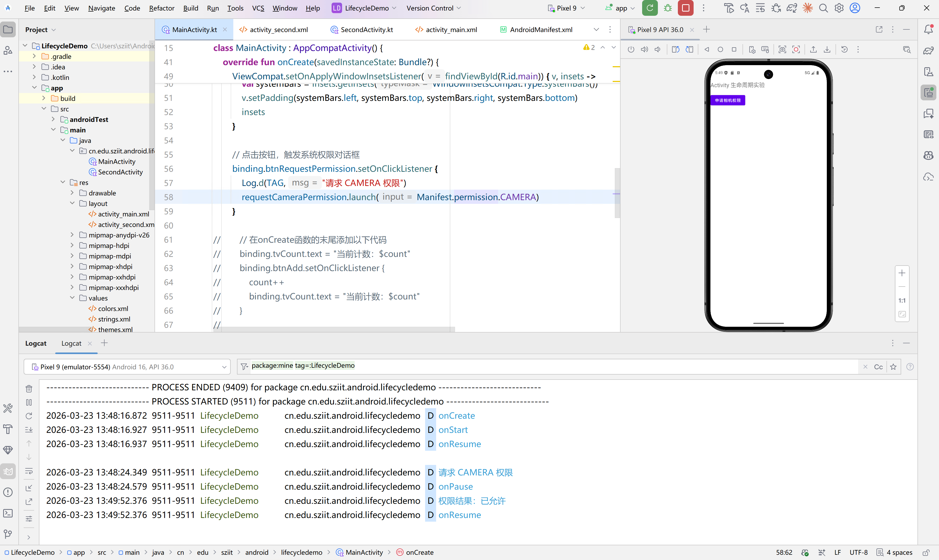Stop the running app with red stop button
939x560 pixels.
(x=685, y=8)
